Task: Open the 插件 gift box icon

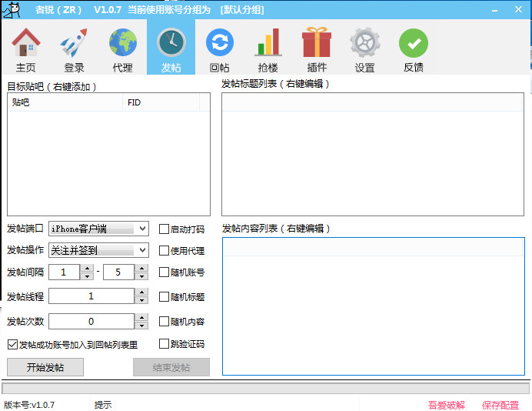Action: pos(317,49)
